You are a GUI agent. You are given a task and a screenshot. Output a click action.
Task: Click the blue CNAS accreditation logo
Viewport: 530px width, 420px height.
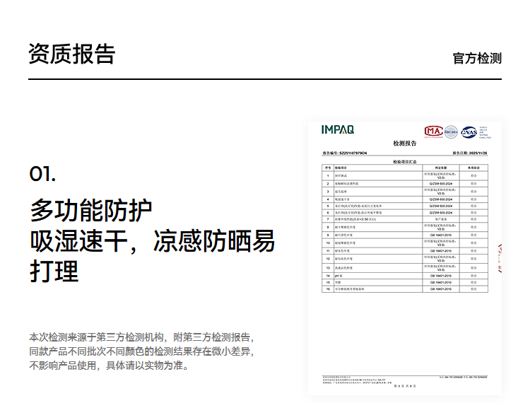(469, 132)
